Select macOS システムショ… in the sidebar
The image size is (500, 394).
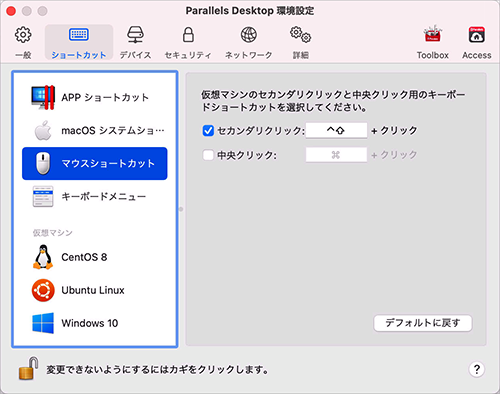[x=95, y=130]
